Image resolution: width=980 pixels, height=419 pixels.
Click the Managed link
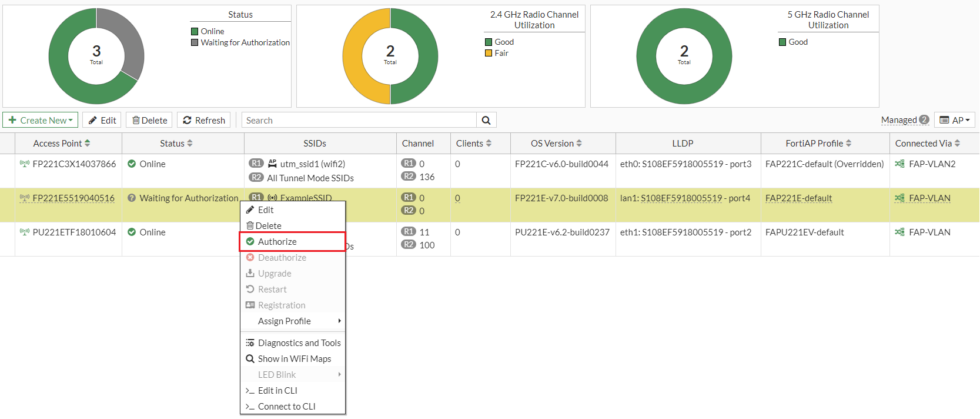[x=899, y=119]
